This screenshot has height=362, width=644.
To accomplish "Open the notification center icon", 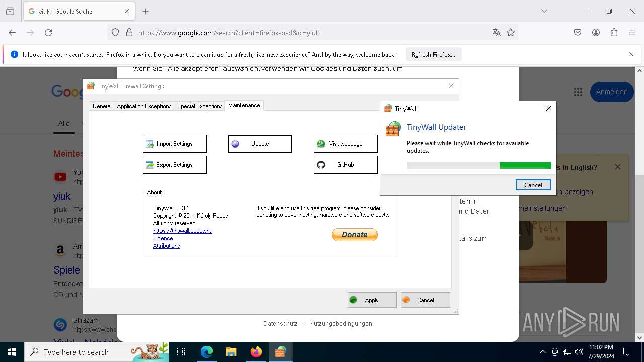I will (627, 352).
